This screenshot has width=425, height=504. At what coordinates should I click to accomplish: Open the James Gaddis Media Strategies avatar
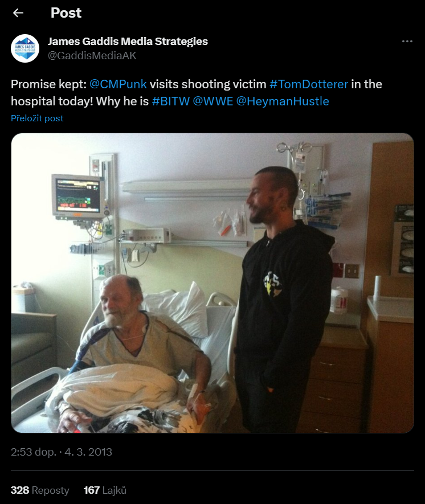coord(25,48)
